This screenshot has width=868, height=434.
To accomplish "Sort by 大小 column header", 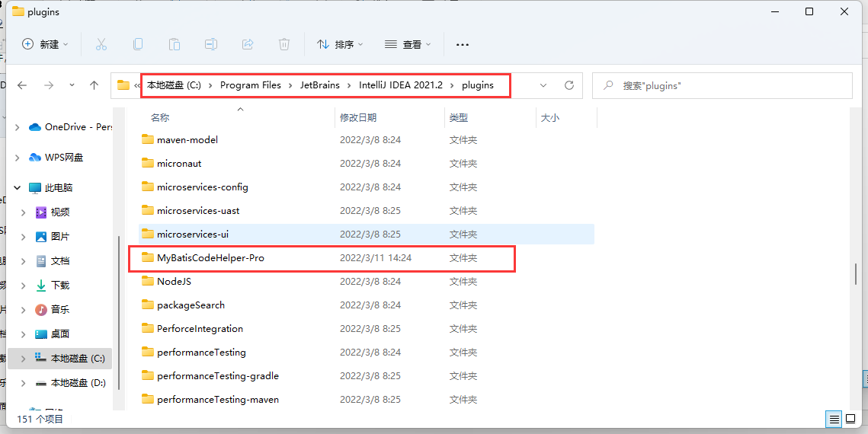I will 549,118.
